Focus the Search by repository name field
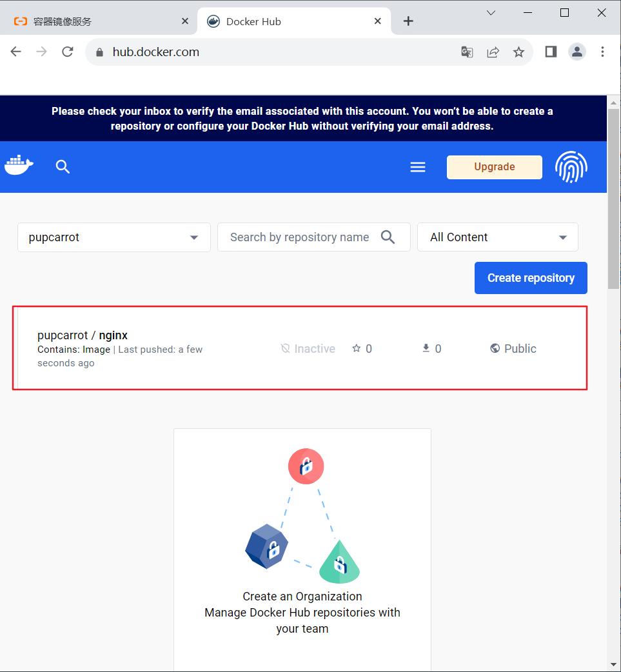This screenshot has height=672, width=621. tap(313, 237)
